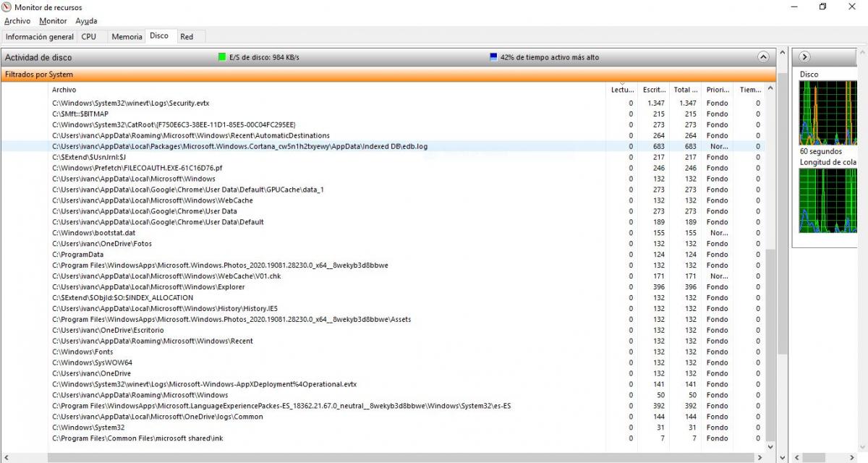Select the Disco tab
Image resolution: width=868 pixels, height=463 pixels.
(x=159, y=36)
